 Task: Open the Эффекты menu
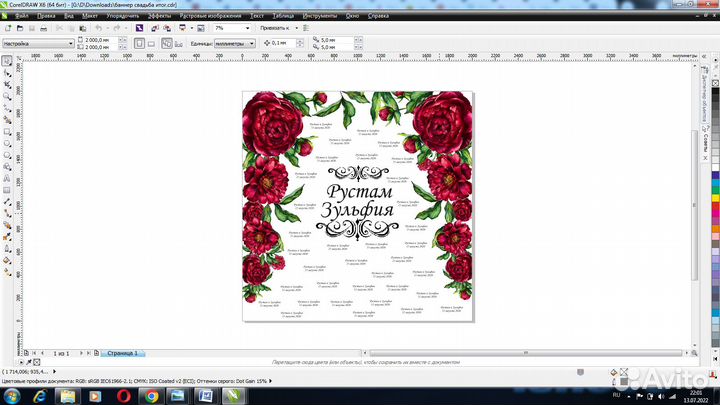point(158,17)
